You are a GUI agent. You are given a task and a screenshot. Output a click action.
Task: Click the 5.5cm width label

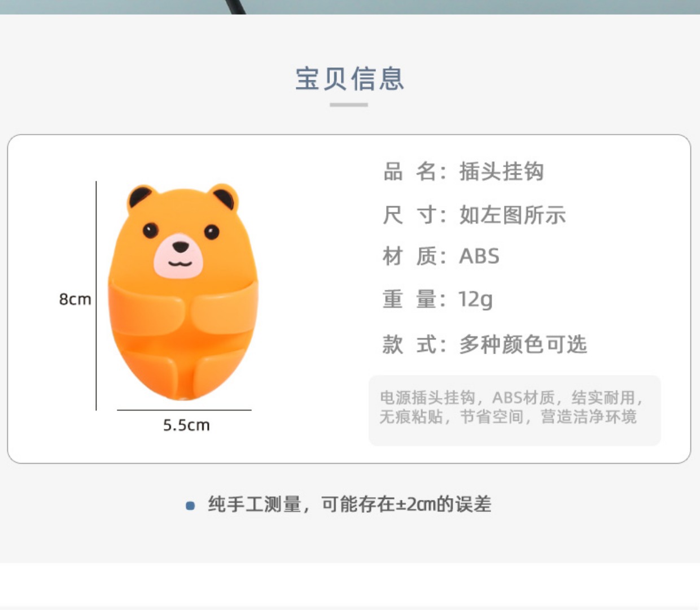[186, 425]
